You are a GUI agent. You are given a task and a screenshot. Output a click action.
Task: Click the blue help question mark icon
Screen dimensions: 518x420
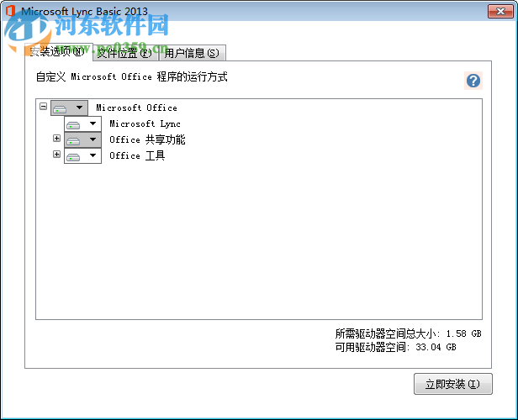point(473,81)
